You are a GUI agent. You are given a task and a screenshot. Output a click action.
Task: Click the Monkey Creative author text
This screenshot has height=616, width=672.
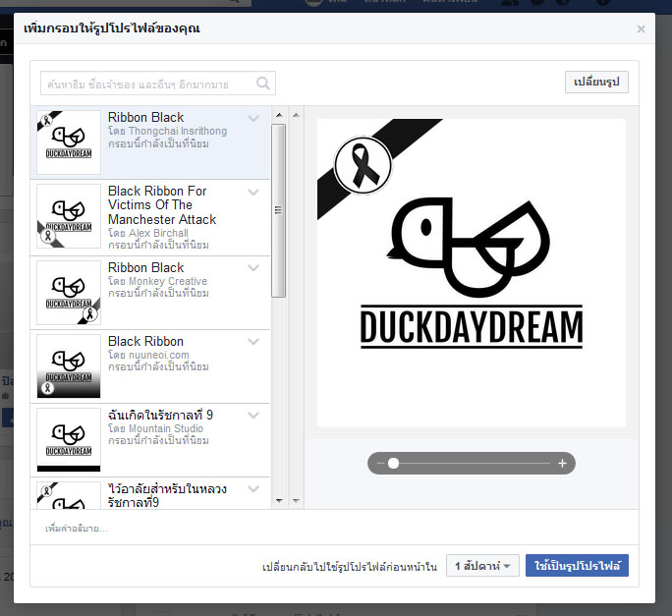[x=168, y=281]
